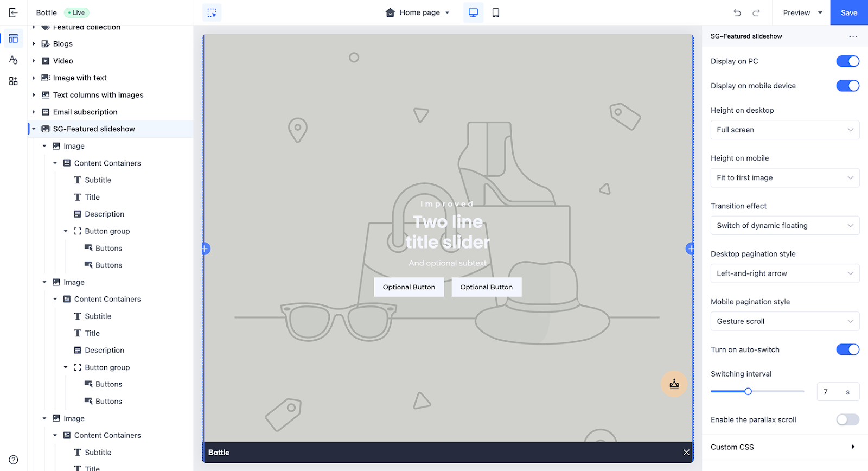The width and height of the screenshot is (868, 471).
Task: Select the first Subtitle tree item
Action: [x=98, y=180]
